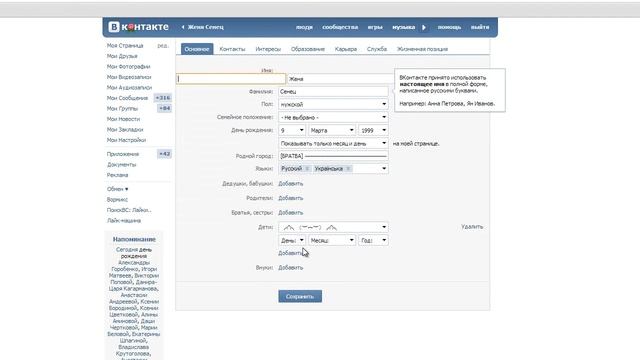Image resolution: width=640 pixels, height=360 pixels.
Task: Click Добавить next to Внуки
Action: click(x=291, y=268)
